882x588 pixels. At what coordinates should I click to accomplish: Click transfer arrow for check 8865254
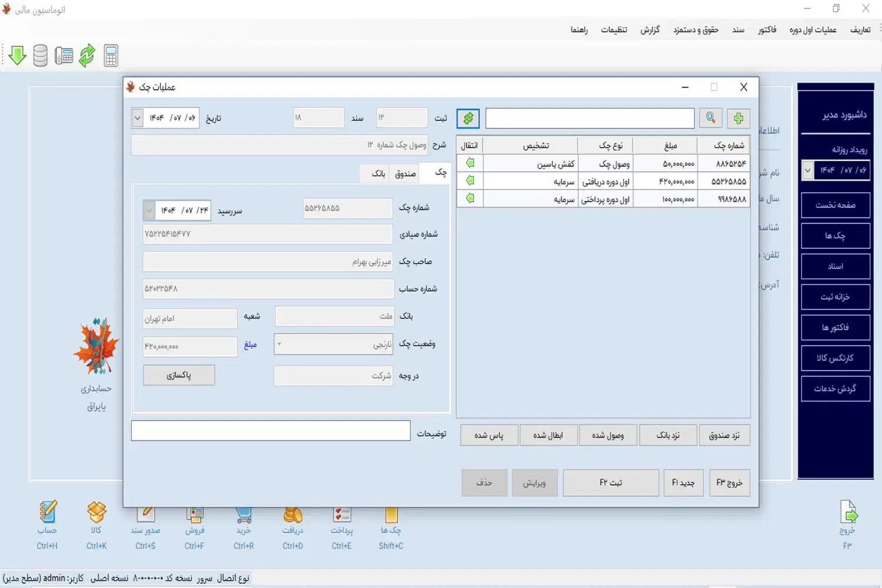(470, 163)
